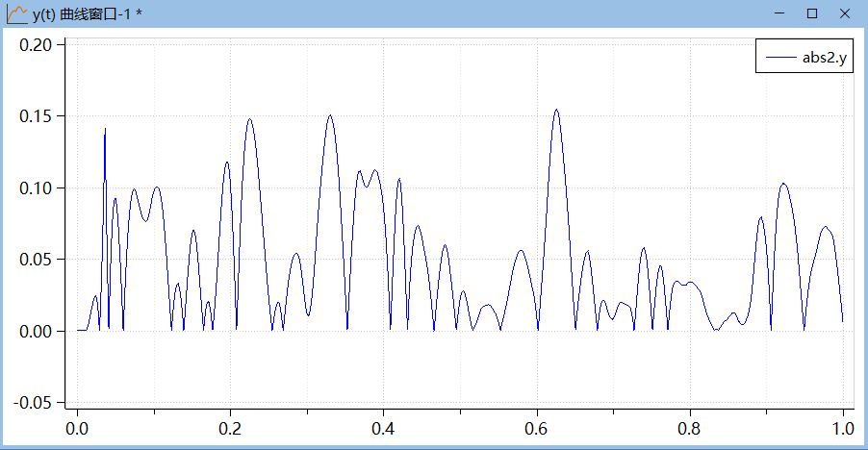Close the y(t) curve window
The image size is (868, 450).
[844, 13]
